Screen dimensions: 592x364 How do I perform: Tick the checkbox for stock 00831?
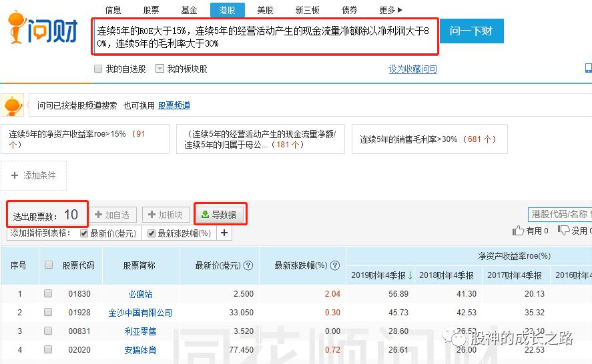pos(48,331)
